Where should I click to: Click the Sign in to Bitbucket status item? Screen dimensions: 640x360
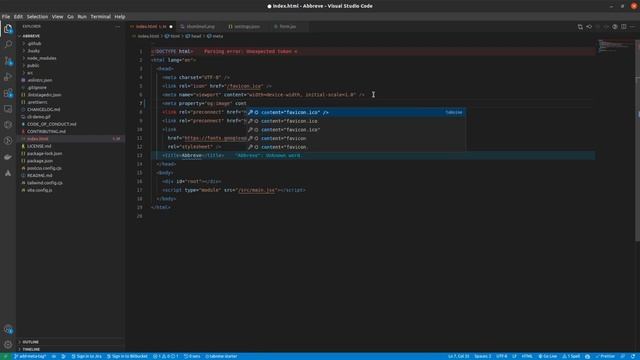click(x=127, y=356)
